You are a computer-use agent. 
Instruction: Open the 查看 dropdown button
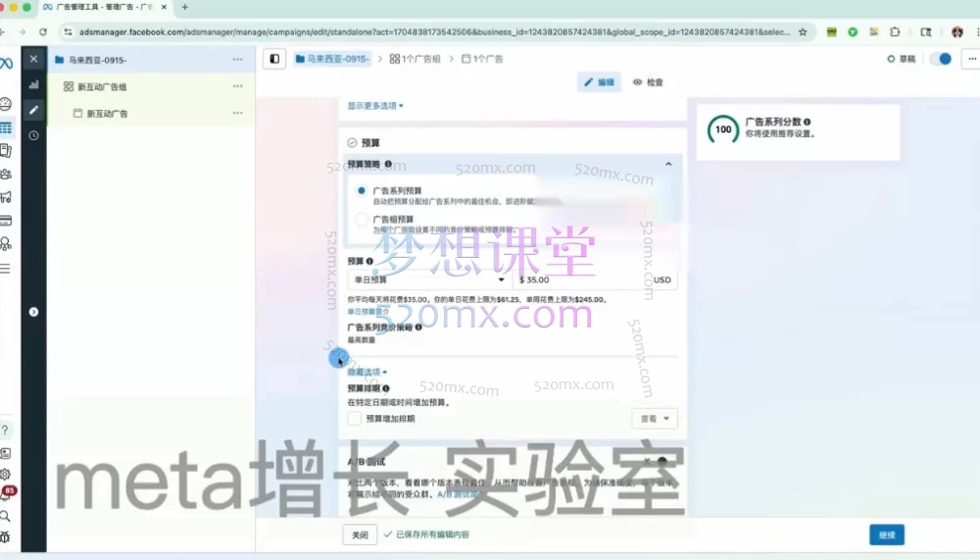pyautogui.click(x=655, y=419)
